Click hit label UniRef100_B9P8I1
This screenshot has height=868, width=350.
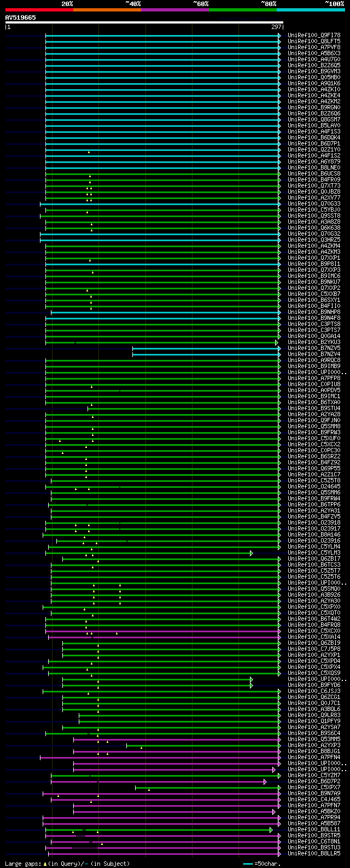(314, 264)
